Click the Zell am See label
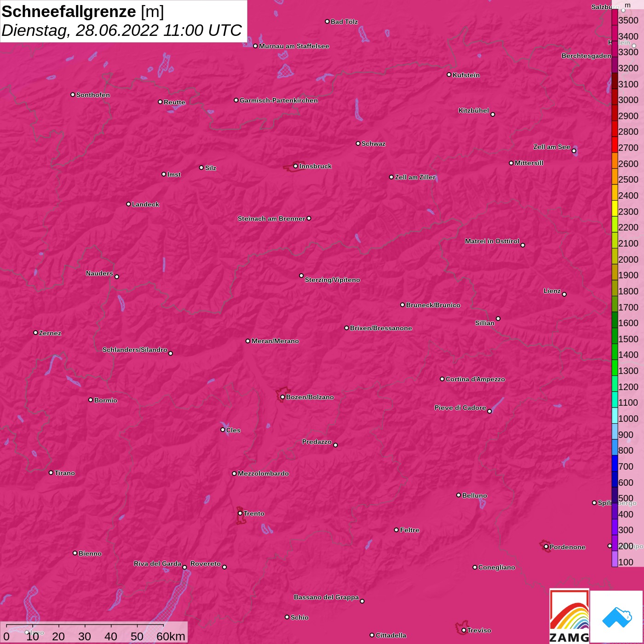Screen dimensions: 644x644 coord(552,147)
